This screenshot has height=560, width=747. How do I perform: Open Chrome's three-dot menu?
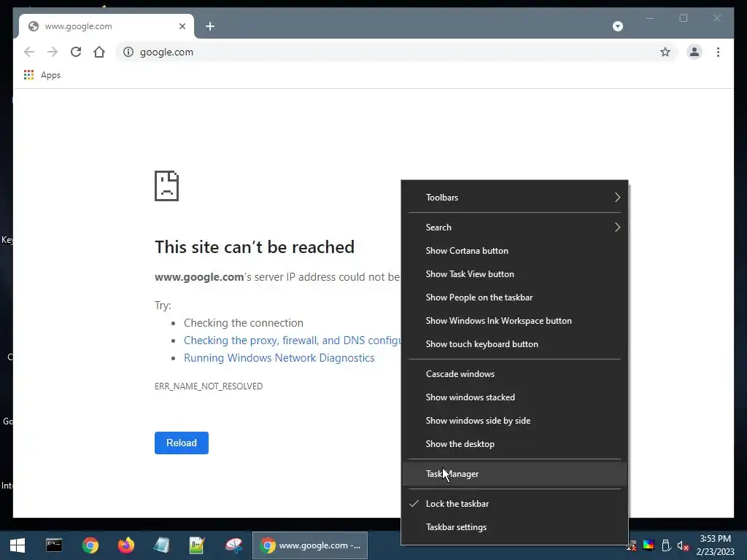click(x=718, y=52)
